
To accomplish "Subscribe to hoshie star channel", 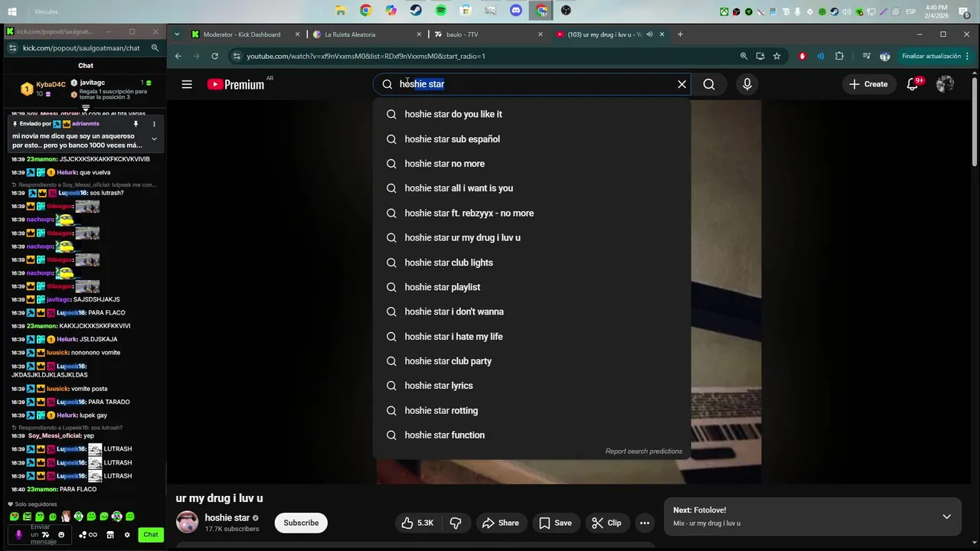I will click(x=301, y=523).
